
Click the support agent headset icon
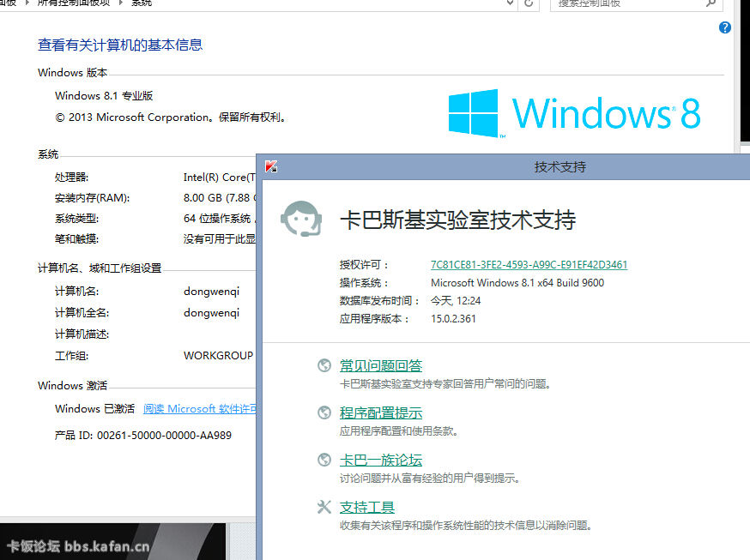tap(301, 219)
